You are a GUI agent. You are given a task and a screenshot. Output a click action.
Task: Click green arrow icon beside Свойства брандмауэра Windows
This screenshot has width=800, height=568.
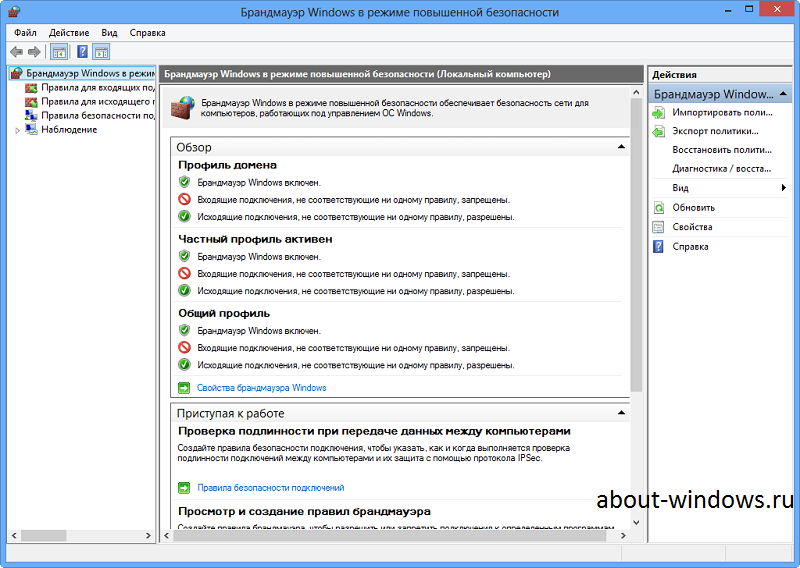click(x=184, y=388)
